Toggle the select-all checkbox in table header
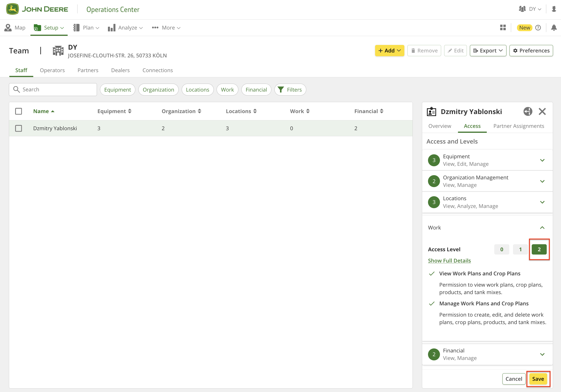This screenshot has height=392, width=561. [18, 111]
